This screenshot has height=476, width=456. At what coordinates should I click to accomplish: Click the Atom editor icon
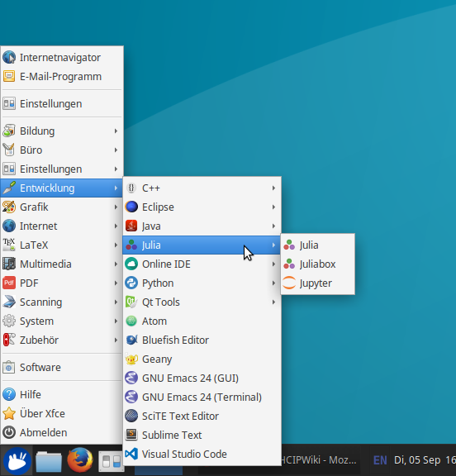pos(131,321)
